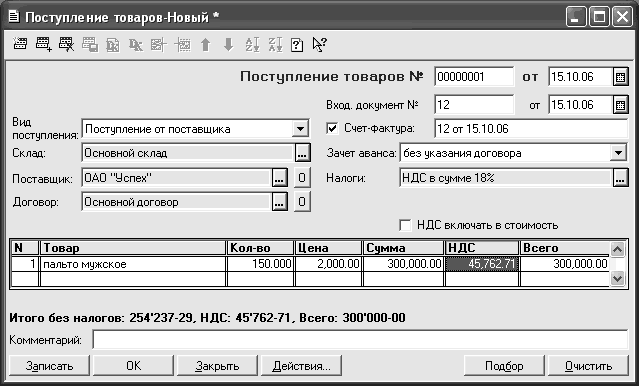Click the add row plus icon
639x386 pixels.
pos(43,44)
